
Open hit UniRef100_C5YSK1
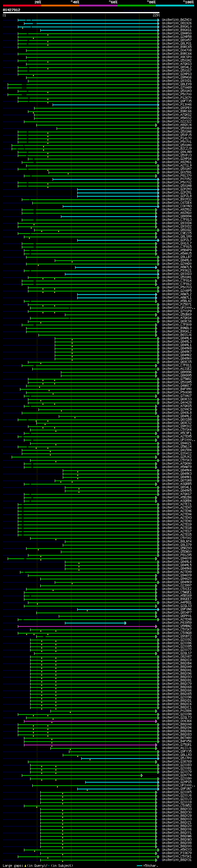pos(176,856)
